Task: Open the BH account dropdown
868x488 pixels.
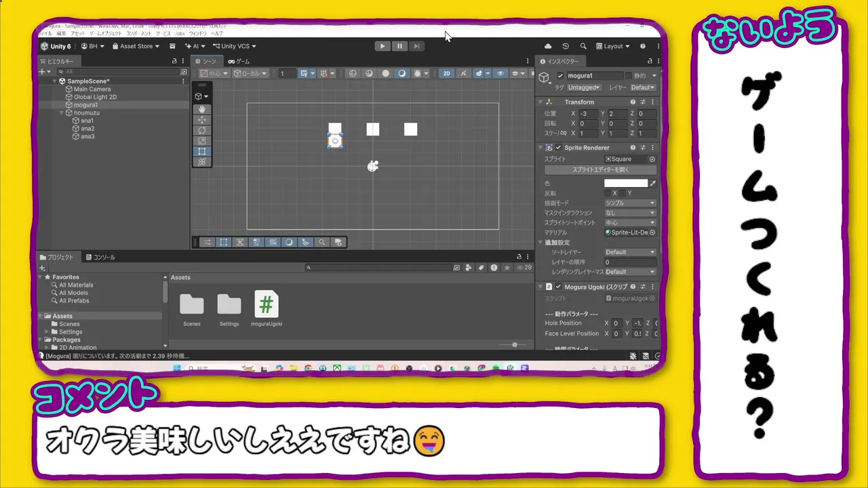Action: pyautogui.click(x=93, y=46)
